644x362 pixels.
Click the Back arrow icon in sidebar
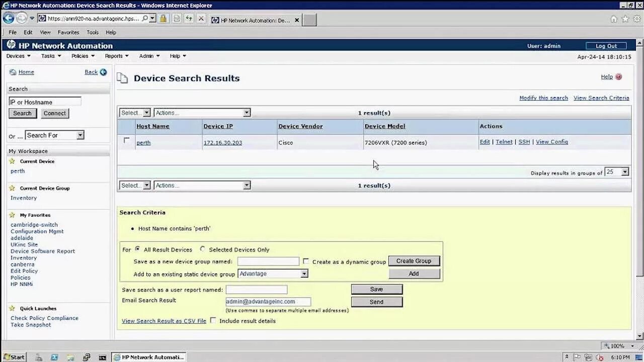point(103,72)
